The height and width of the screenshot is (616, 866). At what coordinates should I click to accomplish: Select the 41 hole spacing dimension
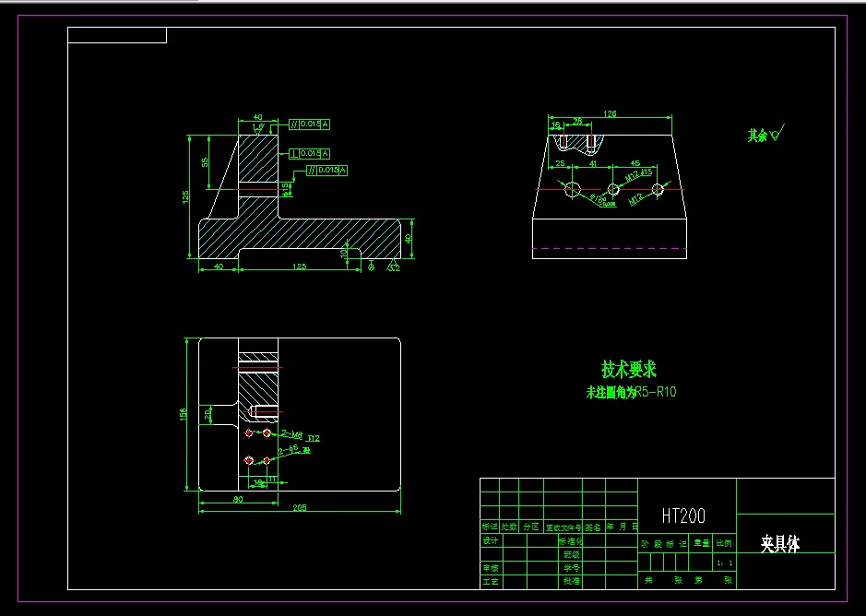[593, 163]
